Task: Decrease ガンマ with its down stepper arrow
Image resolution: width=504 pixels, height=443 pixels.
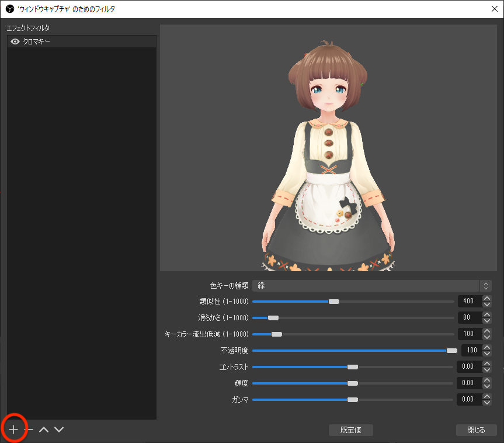Action: pyautogui.click(x=487, y=403)
